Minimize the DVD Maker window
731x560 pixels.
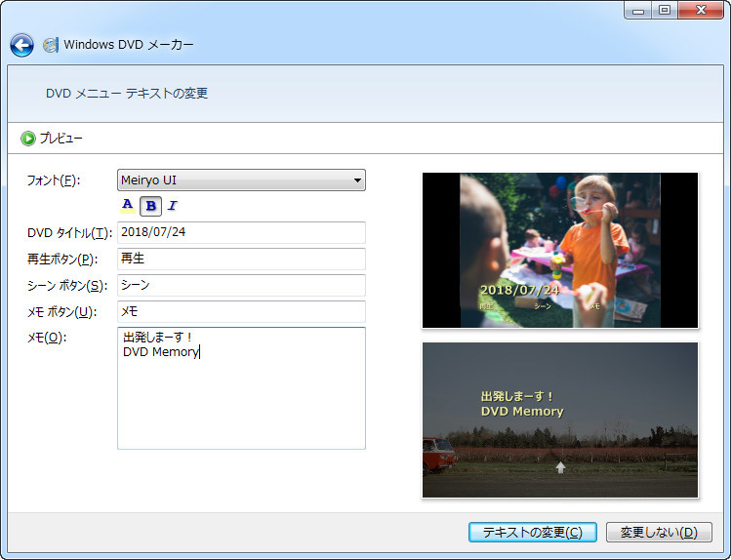pos(637,11)
